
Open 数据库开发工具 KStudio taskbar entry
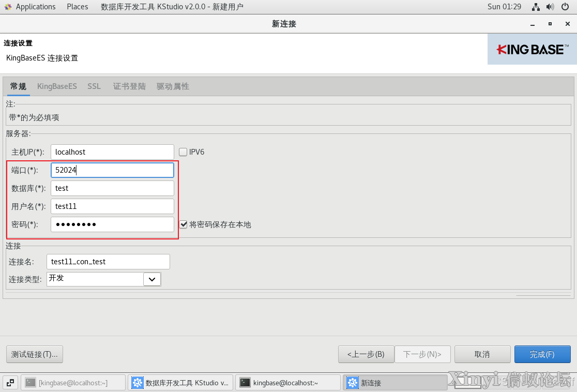(180, 383)
